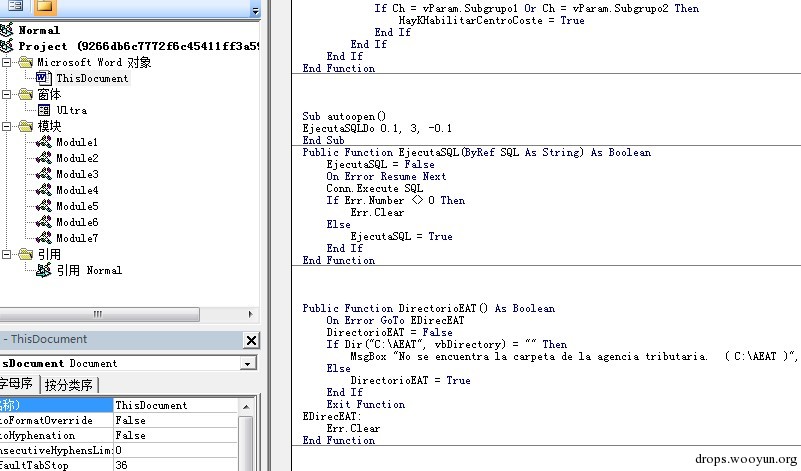The width and height of the screenshot is (801, 471).
Task: Collapse the Microsoft Word objects folder
Action: pos(7,62)
